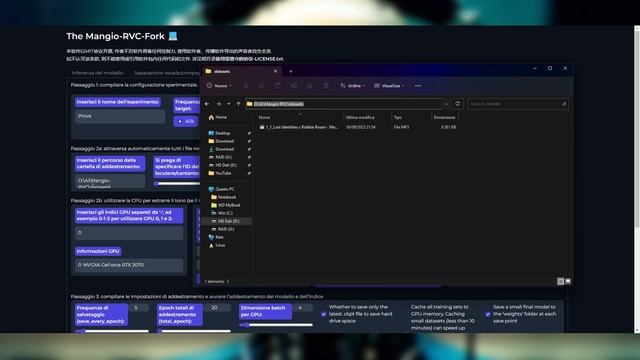Open the Ordina sort dropdown
This screenshot has width=640, height=360.
pyautogui.click(x=353, y=86)
